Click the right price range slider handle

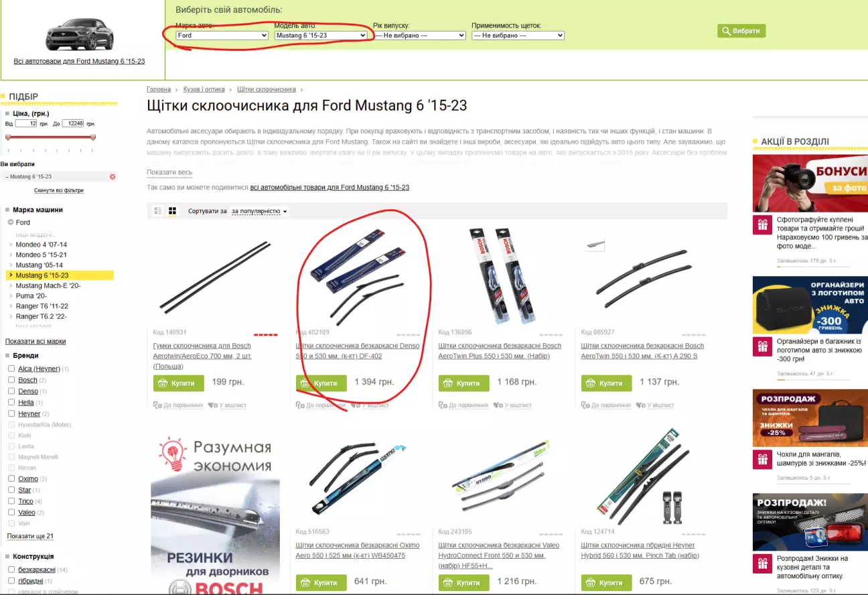tap(93, 137)
